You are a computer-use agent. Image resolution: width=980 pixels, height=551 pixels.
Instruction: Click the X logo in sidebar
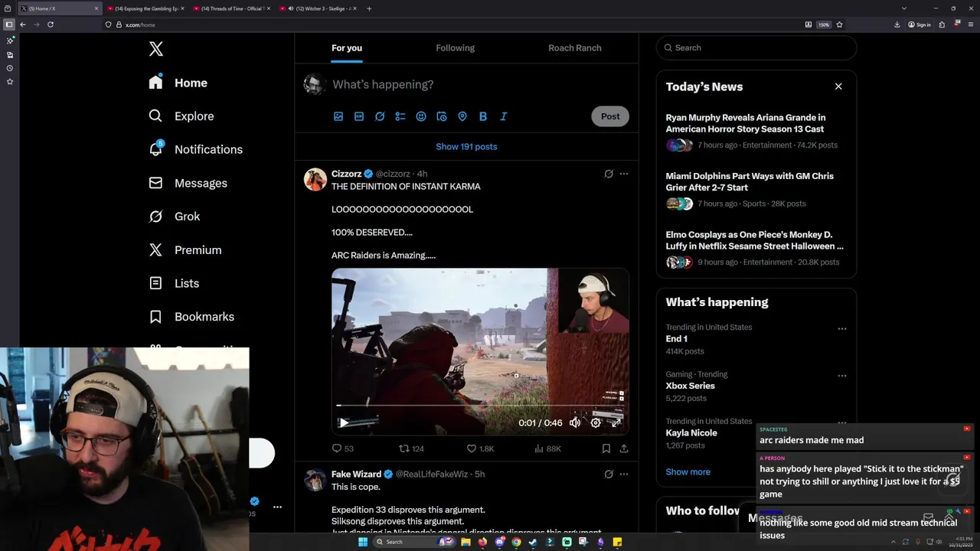click(x=155, y=49)
